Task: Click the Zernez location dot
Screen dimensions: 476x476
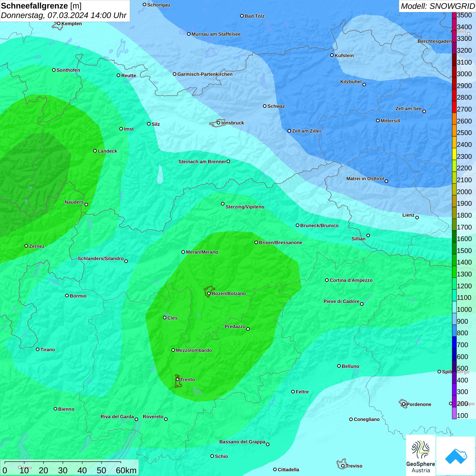Action: coord(26,246)
